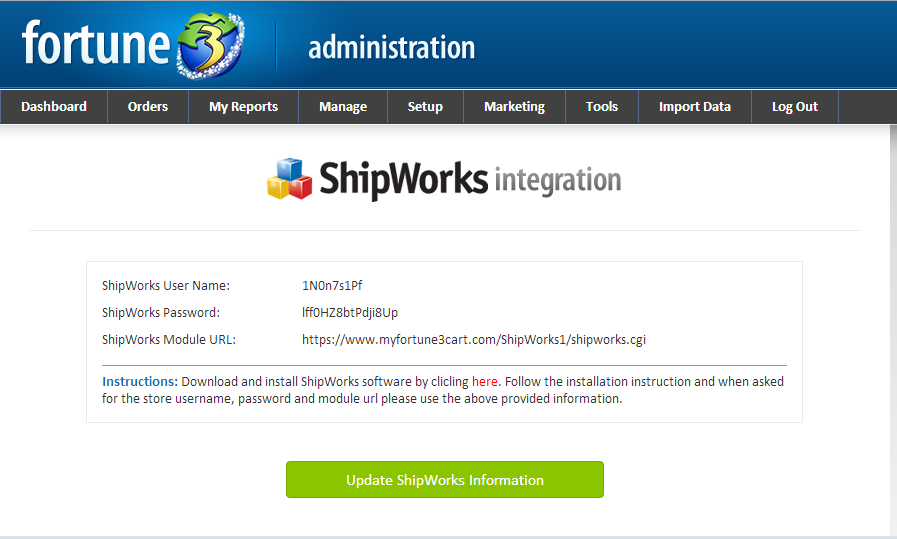Click the 'ShipWorks User Name:' label
Viewport: 897px width, 539px height.
(x=166, y=286)
